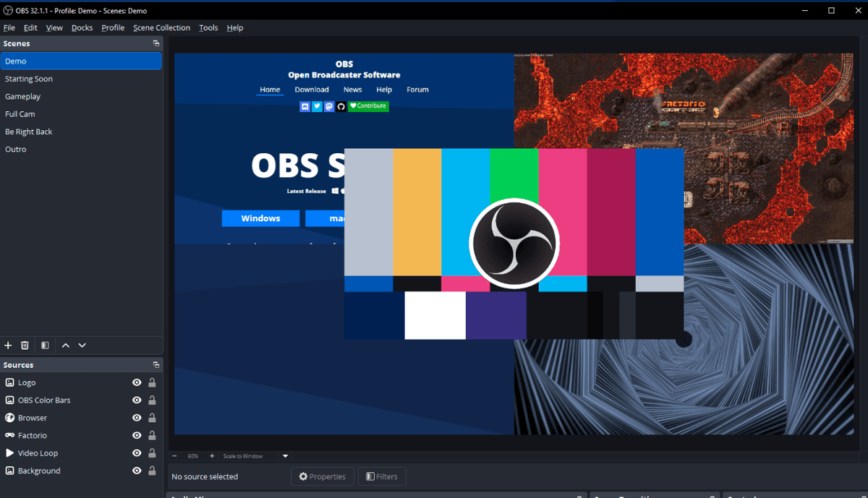868x498 pixels.
Task: Open the Docks menu
Action: click(x=82, y=27)
